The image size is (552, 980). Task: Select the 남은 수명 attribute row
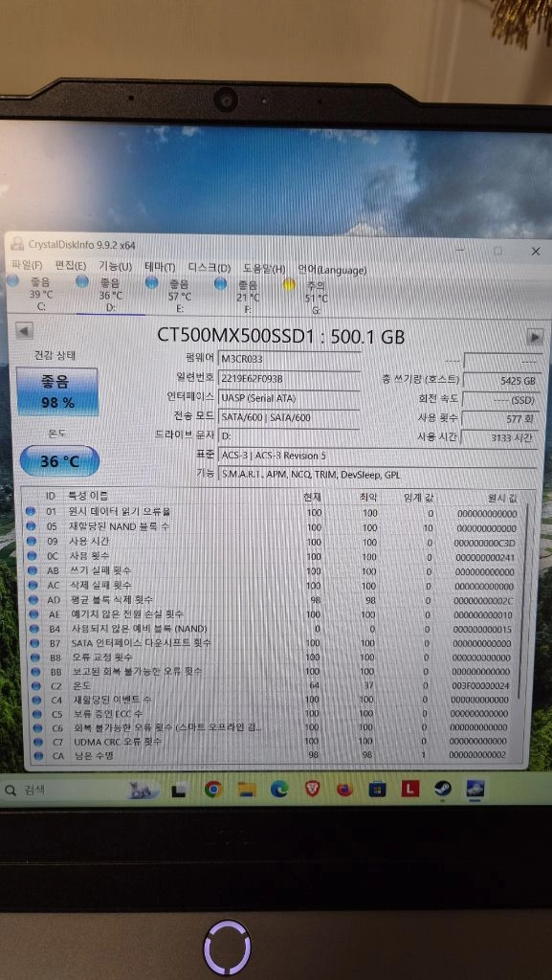(273, 756)
